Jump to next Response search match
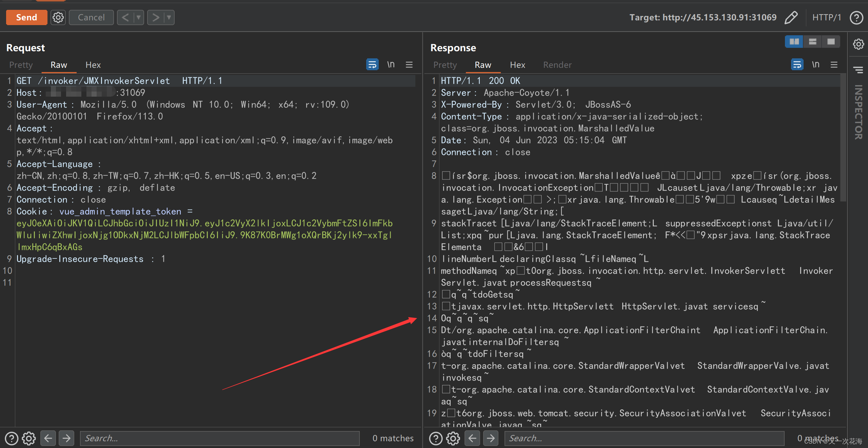868x448 pixels. [491, 438]
